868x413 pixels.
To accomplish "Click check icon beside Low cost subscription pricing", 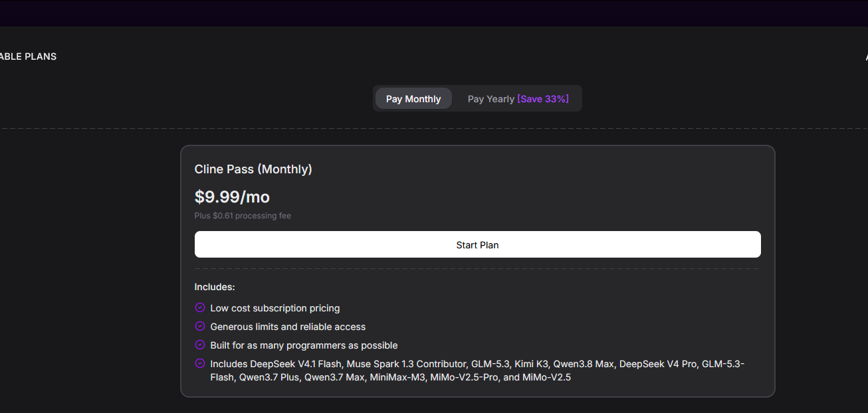I will pos(200,308).
